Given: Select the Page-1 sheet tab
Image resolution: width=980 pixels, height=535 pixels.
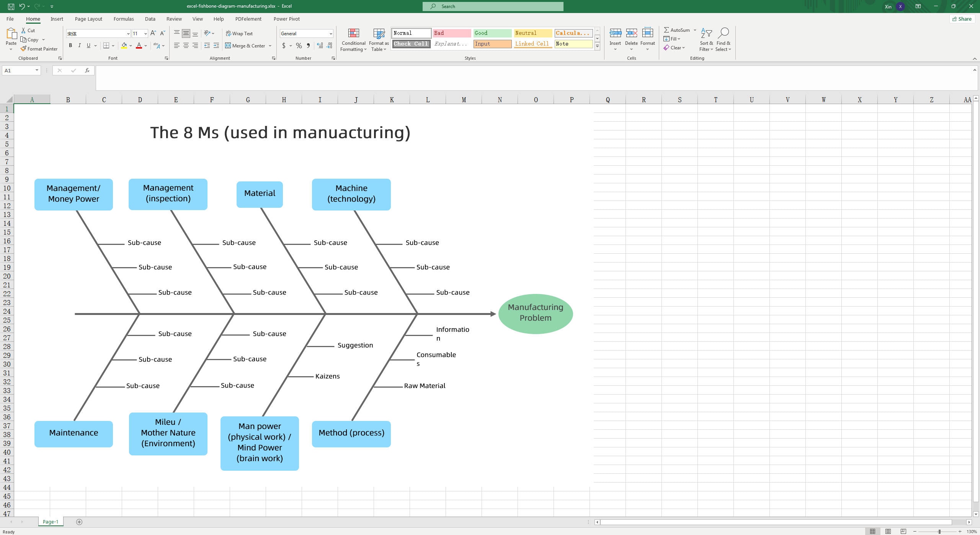Looking at the screenshot, I should [51, 521].
